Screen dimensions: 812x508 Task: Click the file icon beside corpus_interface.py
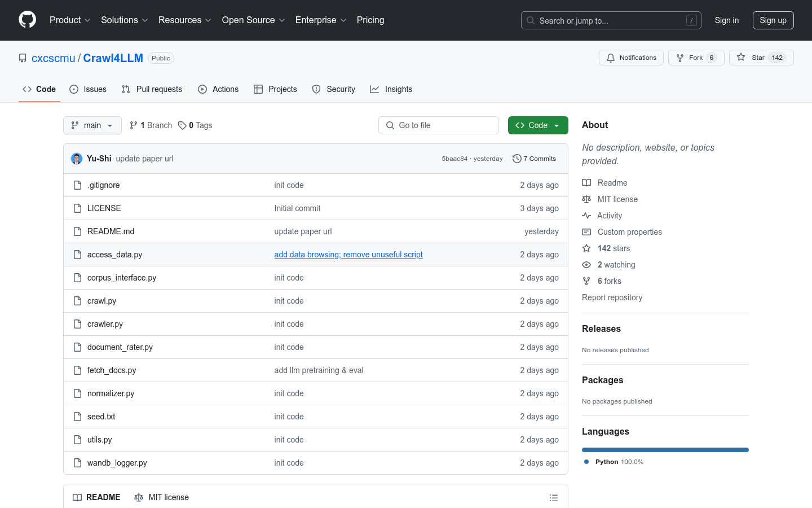[78, 278]
